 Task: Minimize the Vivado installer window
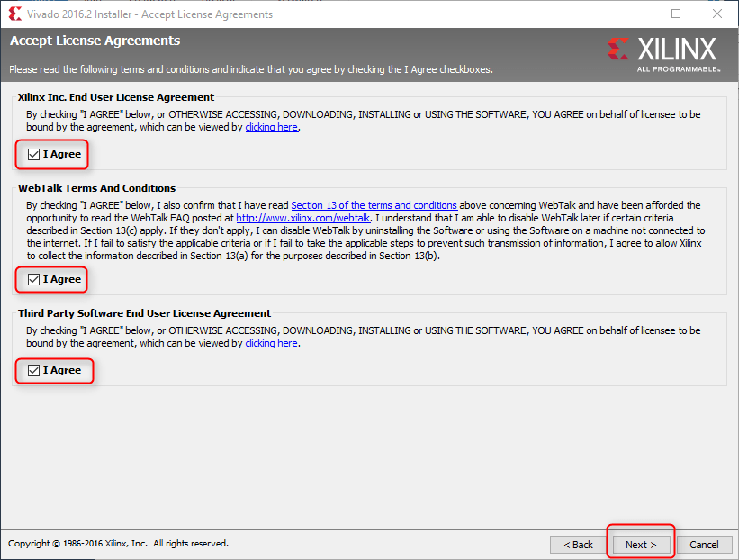click(634, 14)
